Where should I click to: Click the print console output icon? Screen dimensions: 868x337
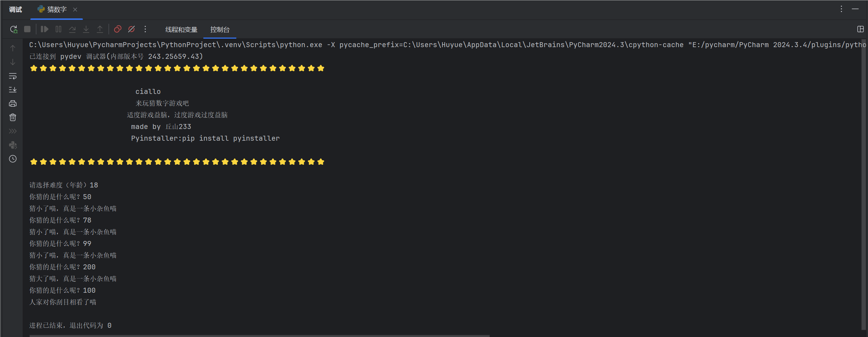13,103
